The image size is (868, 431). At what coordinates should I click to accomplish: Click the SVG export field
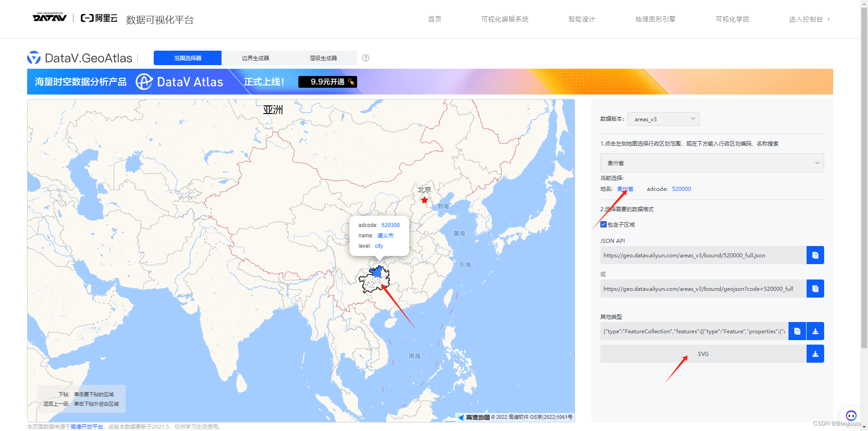click(703, 354)
